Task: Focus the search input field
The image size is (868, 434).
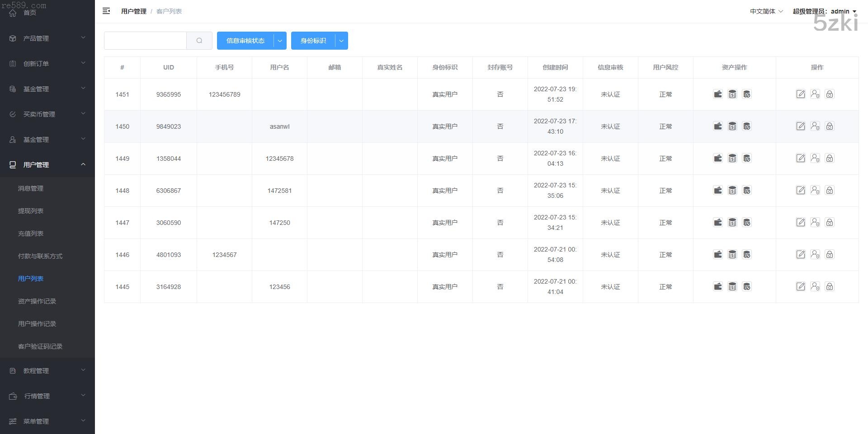Action: click(x=145, y=41)
